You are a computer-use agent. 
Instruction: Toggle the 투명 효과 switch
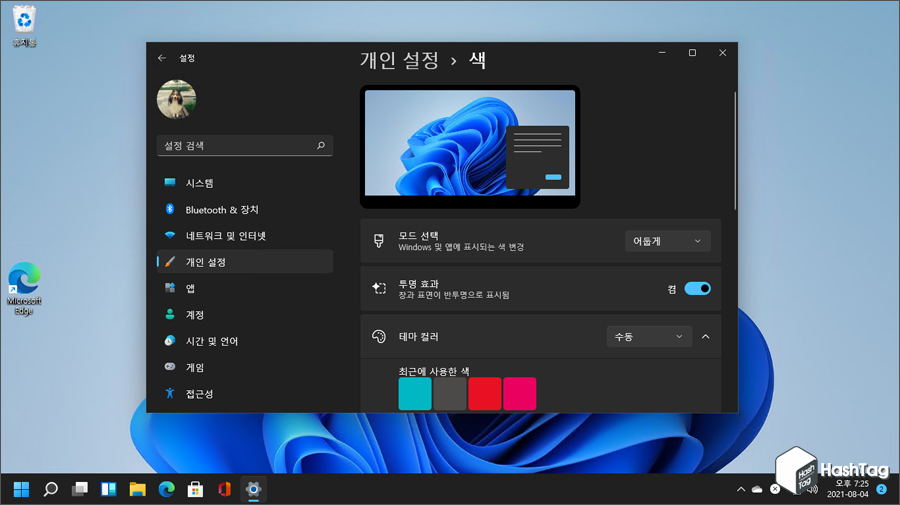[x=697, y=289]
